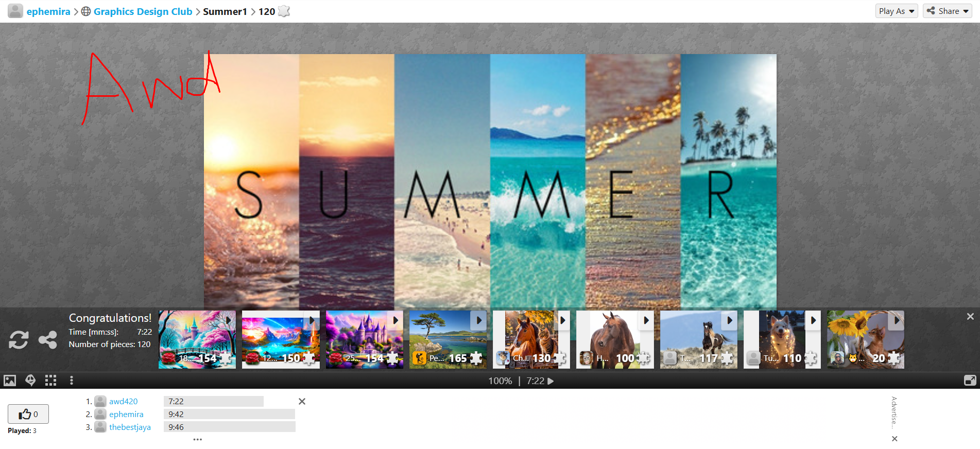980x449 pixels.
Task: Click the play arrow on the 100 brown horse thumbnail
Action: pos(646,320)
